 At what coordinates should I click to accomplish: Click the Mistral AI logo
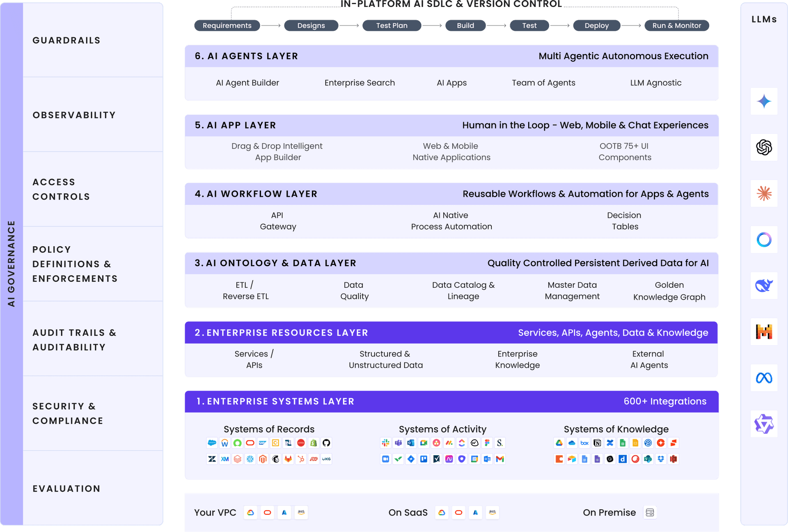tap(763, 332)
